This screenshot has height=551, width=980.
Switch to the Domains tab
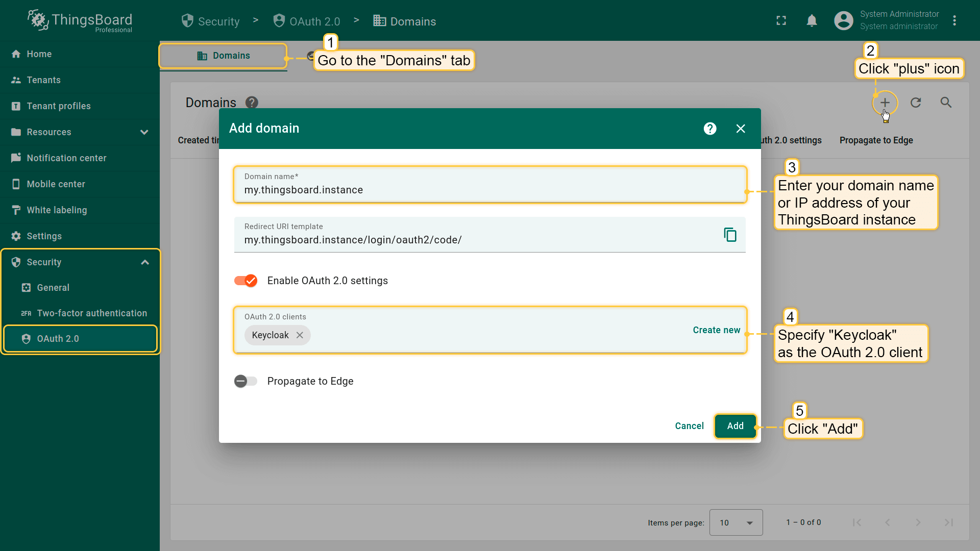[224, 56]
